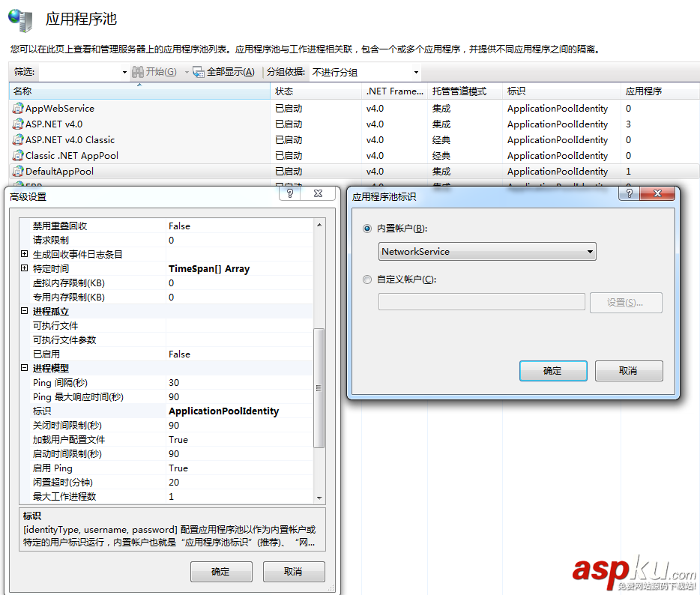Click the AppWebService application pool icon
The height and width of the screenshot is (595, 700).
tap(17, 108)
